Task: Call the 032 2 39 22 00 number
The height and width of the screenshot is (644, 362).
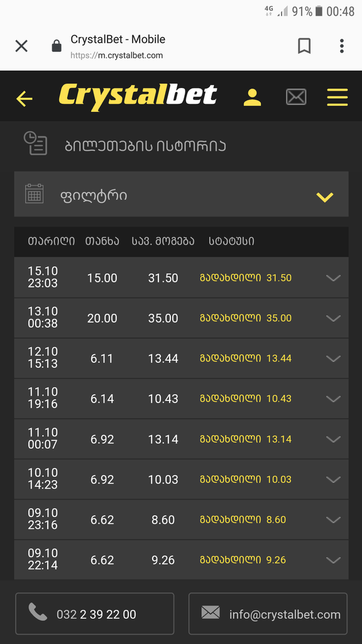Action: (x=95, y=614)
